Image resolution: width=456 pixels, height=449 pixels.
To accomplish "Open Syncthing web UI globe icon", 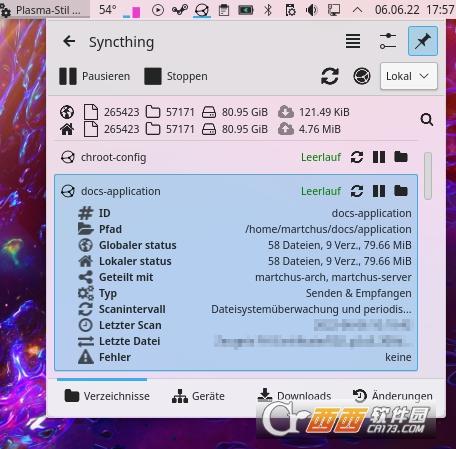I will pos(362,76).
